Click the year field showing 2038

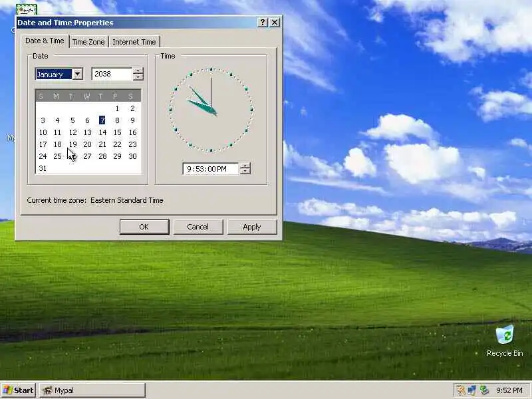(112, 74)
